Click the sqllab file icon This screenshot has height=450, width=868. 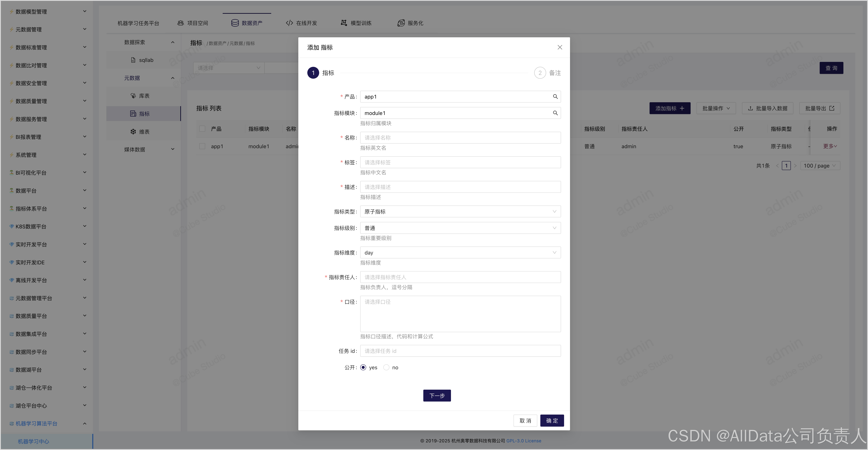(x=133, y=60)
